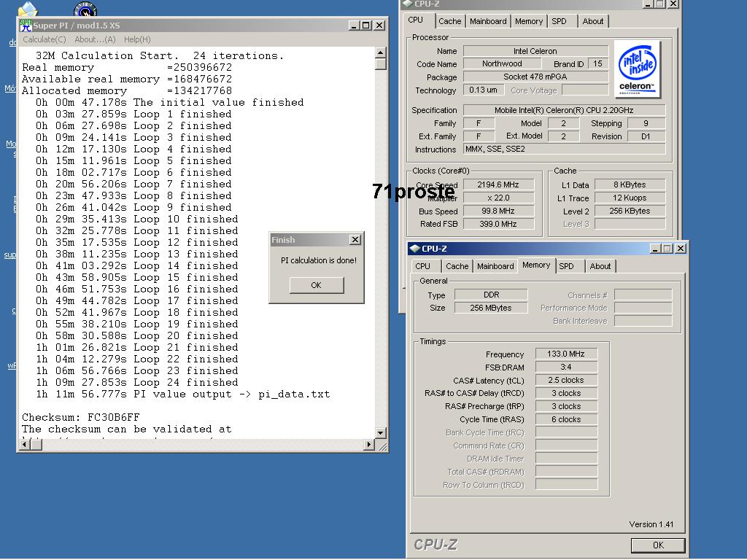This screenshot has height=560, width=747.
Task: Click Rated FSB value 399.0 MHz
Action: pyautogui.click(x=498, y=224)
